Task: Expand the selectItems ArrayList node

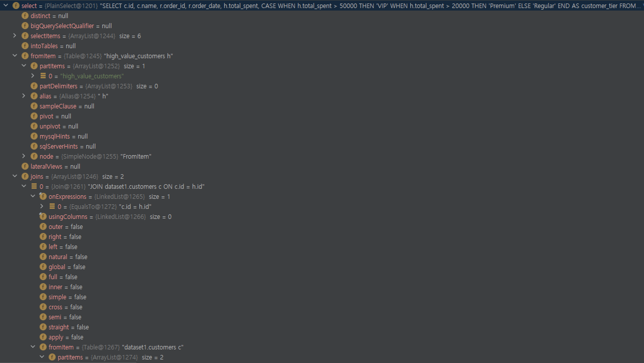Action: click(15, 36)
